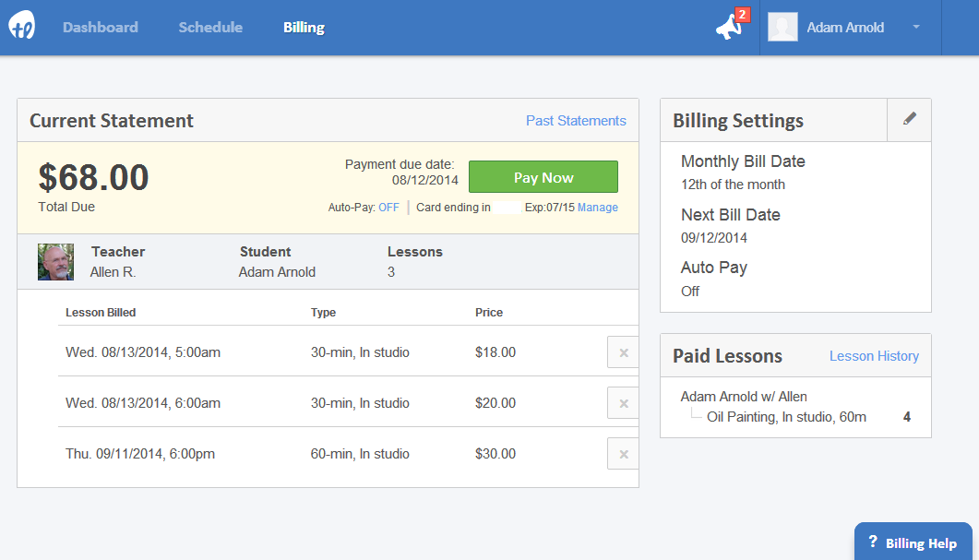Go to the Dashboard tab
This screenshot has height=560, width=979.
(x=100, y=28)
